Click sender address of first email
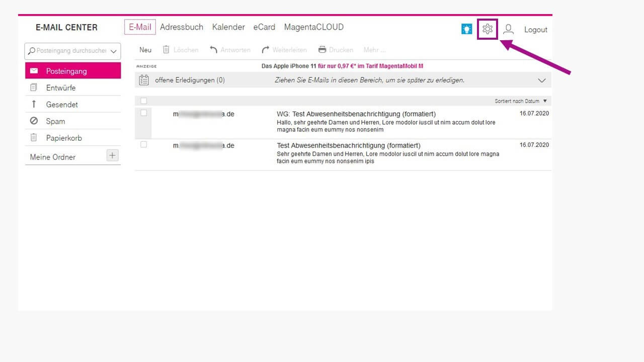Screen dimensions: 644x362 (x=204, y=114)
